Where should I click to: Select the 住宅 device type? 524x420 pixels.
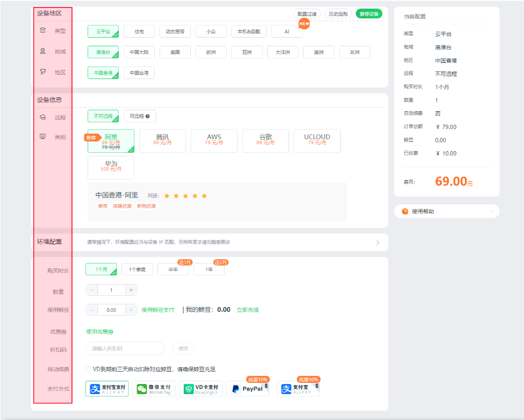(139, 31)
